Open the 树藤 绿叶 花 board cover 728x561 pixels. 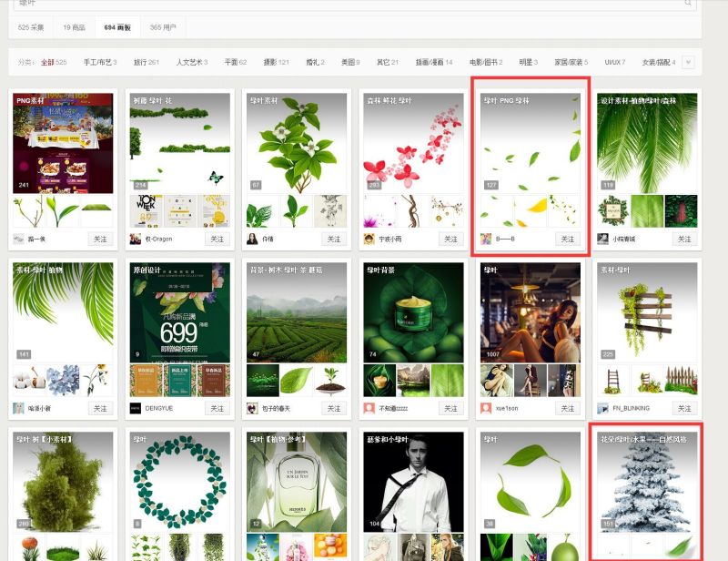[180, 143]
